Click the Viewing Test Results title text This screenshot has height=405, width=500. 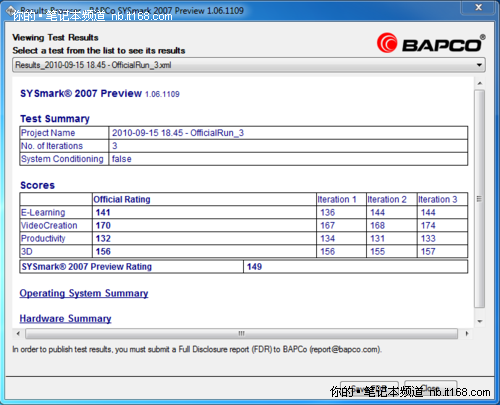[55, 37]
